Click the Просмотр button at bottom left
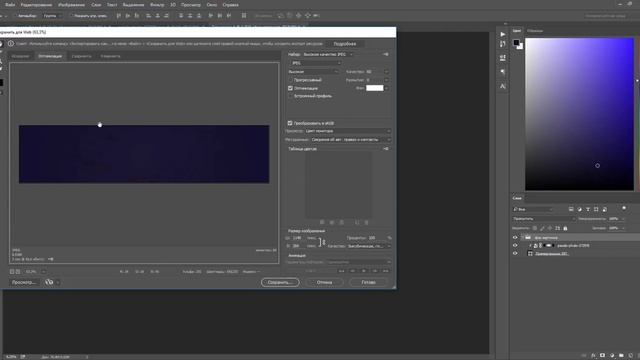640x360 pixels. tap(24, 282)
